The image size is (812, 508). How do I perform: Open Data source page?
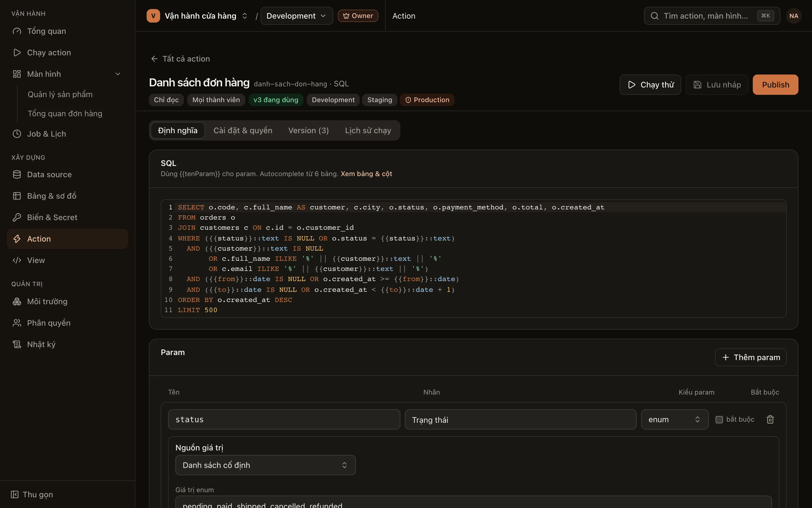point(67,174)
